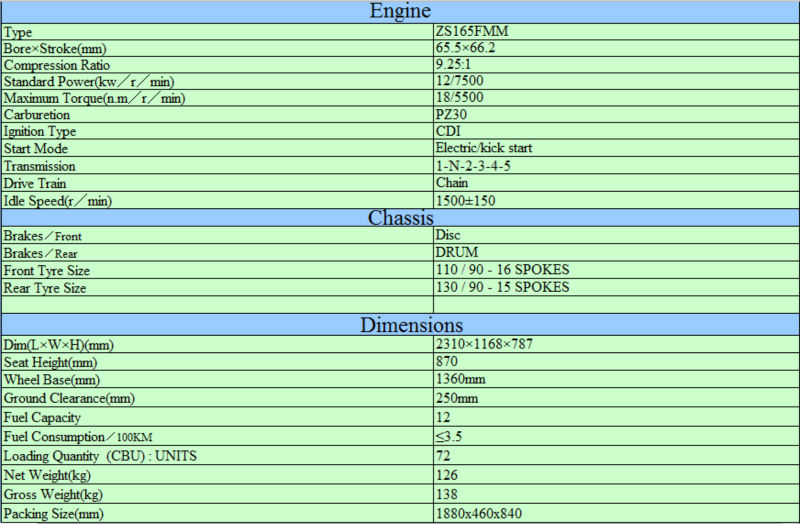Select the Wheel Base(mm) label

52,380
